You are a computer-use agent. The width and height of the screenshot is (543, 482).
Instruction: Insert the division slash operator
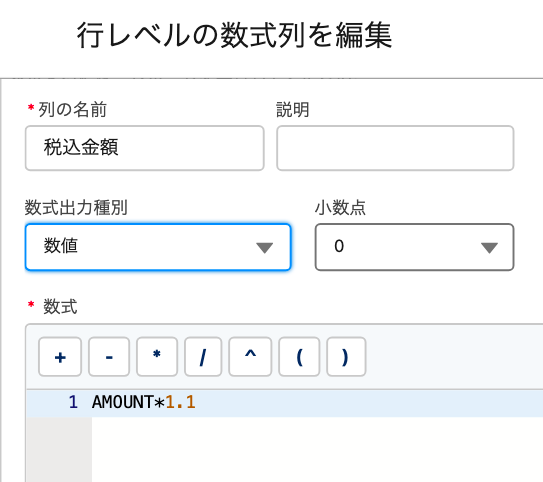[203, 357]
